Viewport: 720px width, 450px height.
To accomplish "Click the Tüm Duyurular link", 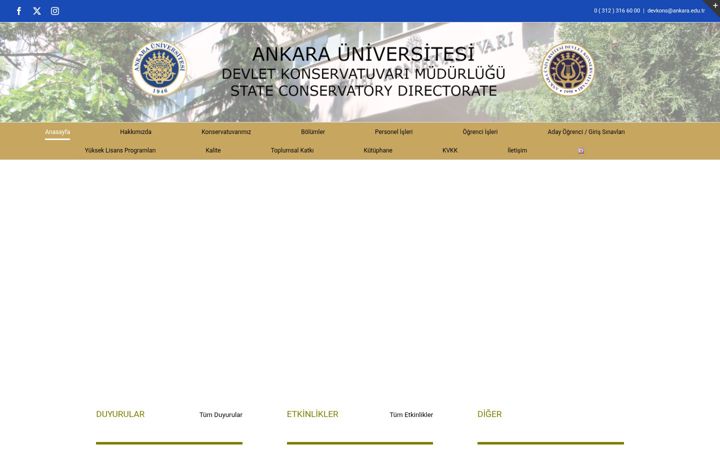I will pyautogui.click(x=221, y=415).
